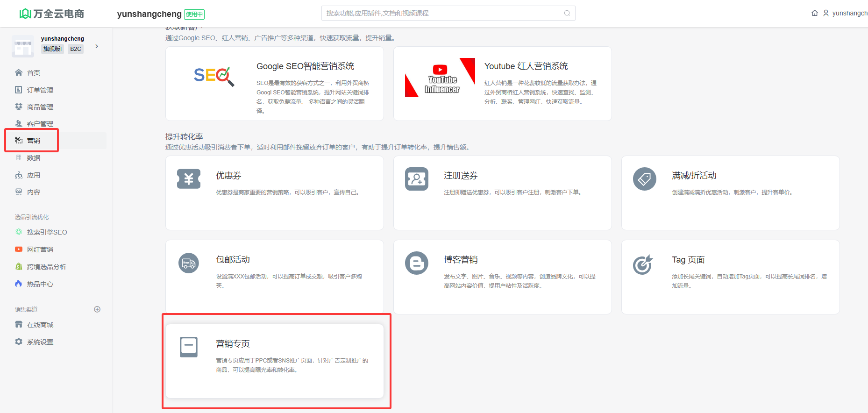The image size is (868, 413).
Task: Click the 包邮活动 free shipping truck icon
Action: [x=189, y=263]
